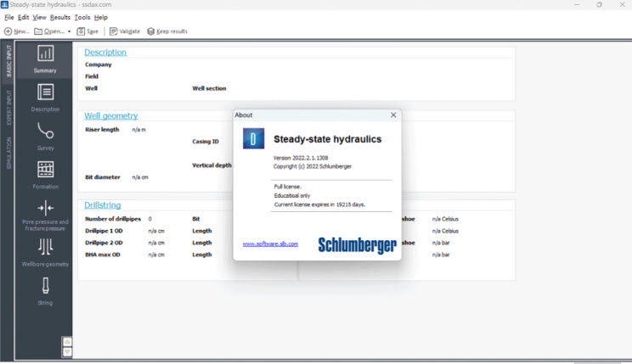632x364 pixels.
Task: Open the String sidebar icon
Action: pos(45,290)
